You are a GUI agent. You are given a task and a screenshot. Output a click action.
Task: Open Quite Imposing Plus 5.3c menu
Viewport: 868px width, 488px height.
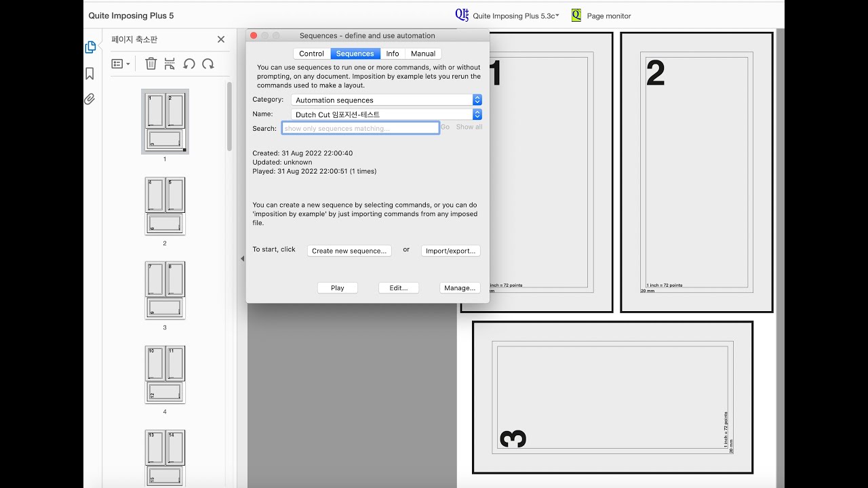(516, 16)
